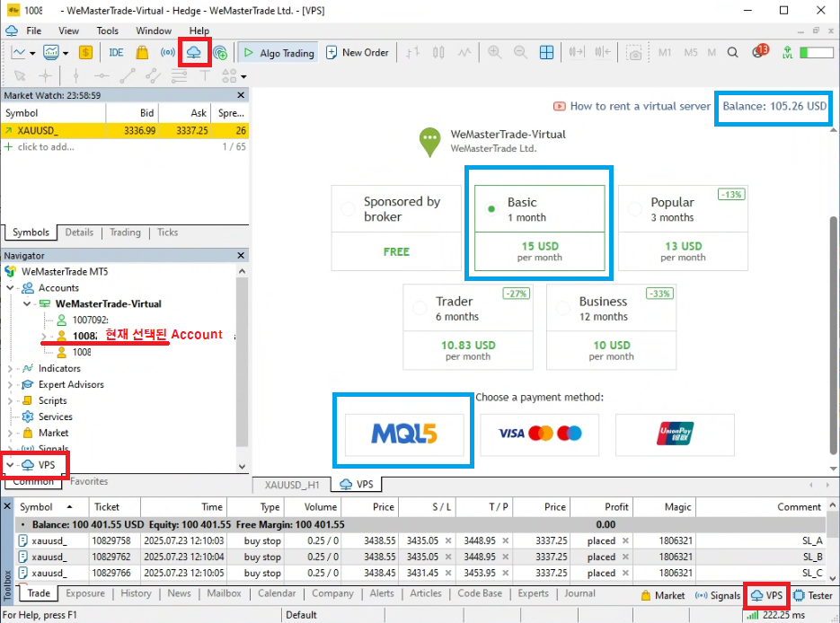This screenshot has height=623, width=840.
Task: Open the Market shopping bag toolbar icon
Action: pyautogui.click(x=142, y=52)
